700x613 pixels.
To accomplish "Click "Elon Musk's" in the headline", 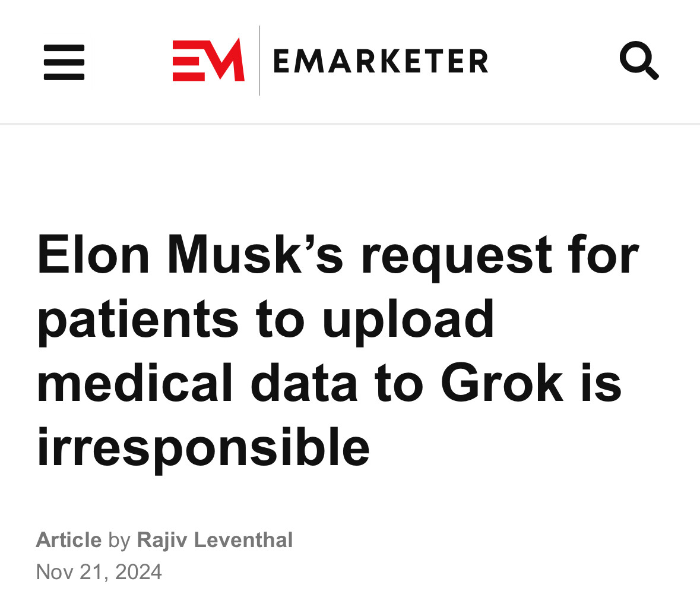I will point(190,255).
